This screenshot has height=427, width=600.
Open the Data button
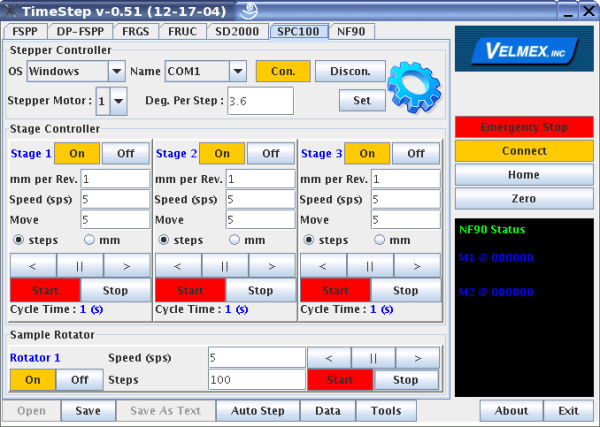328,411
